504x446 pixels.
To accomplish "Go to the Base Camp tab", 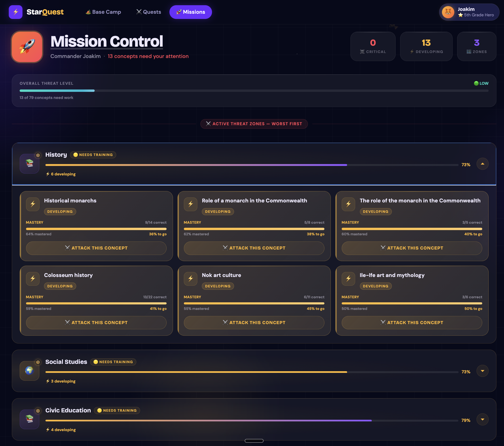I will 103,12.
